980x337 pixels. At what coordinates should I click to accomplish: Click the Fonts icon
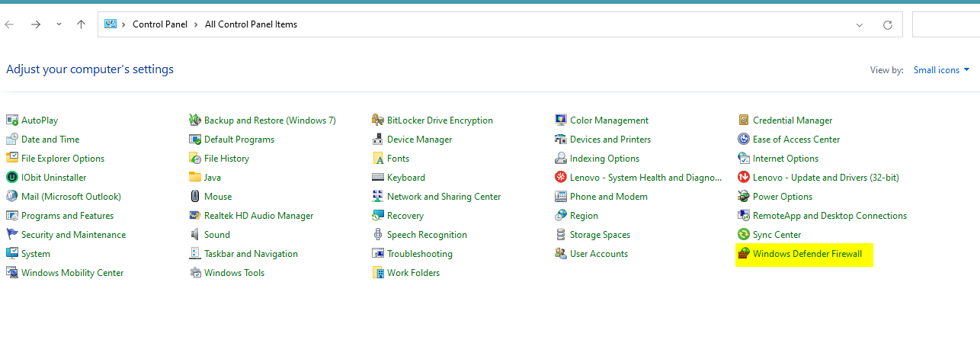(378, 158)
